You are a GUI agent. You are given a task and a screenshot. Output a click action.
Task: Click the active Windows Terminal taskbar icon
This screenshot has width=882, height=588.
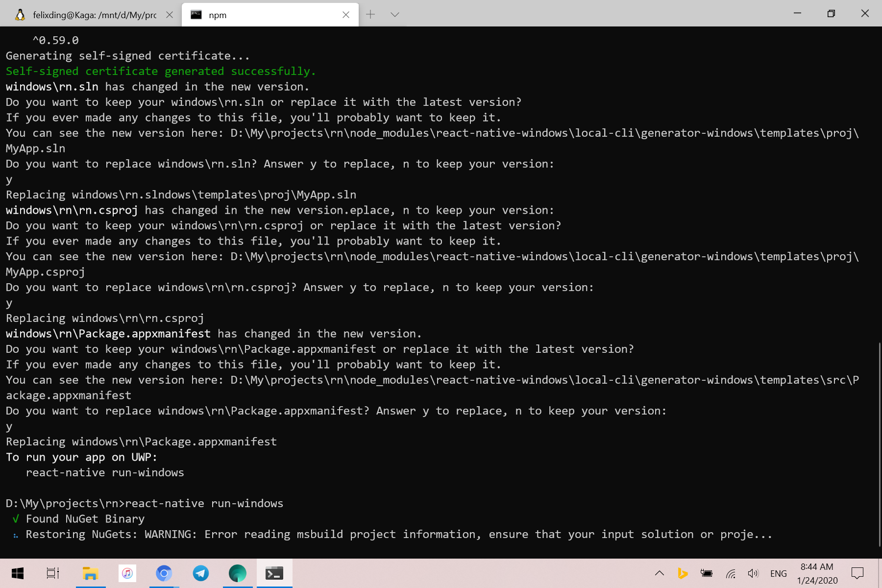274,573
